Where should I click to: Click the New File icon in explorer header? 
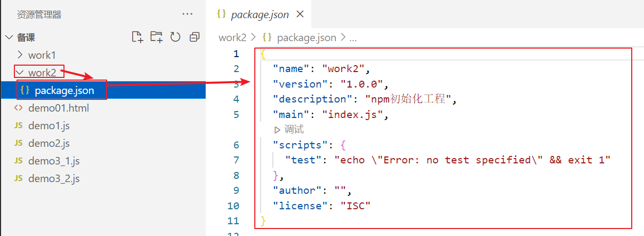pos(138,37)
